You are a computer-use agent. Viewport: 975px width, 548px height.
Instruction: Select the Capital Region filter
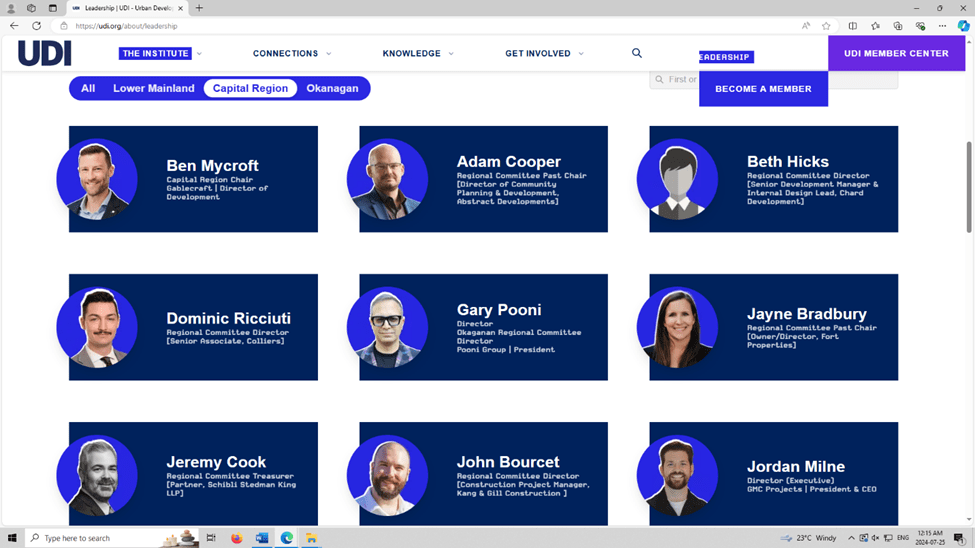(250, 88)
